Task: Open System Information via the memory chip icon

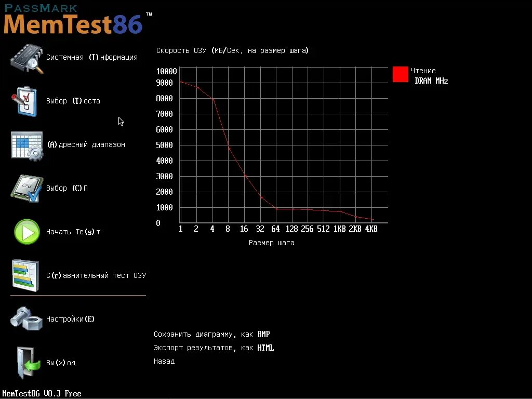Action: pos(26,57)
